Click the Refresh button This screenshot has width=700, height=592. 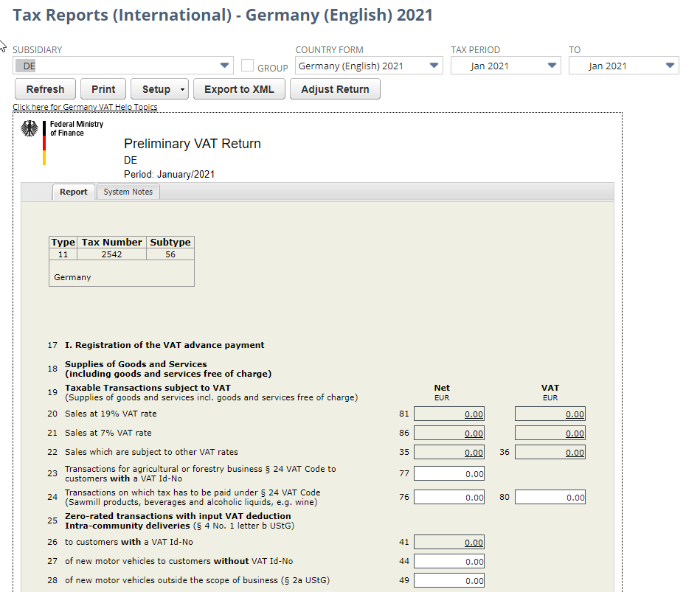[45, 88]
